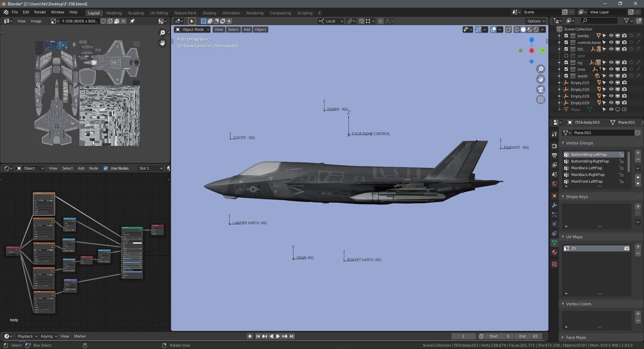Play the animation forward
The width and height of the screenshot is (644, 349).
(278, 336)
